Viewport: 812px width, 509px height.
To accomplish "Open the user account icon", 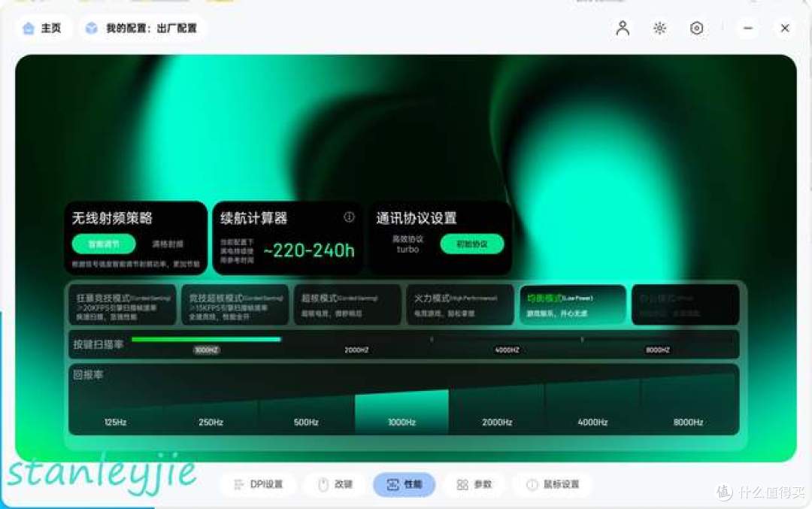I will 623,28.
